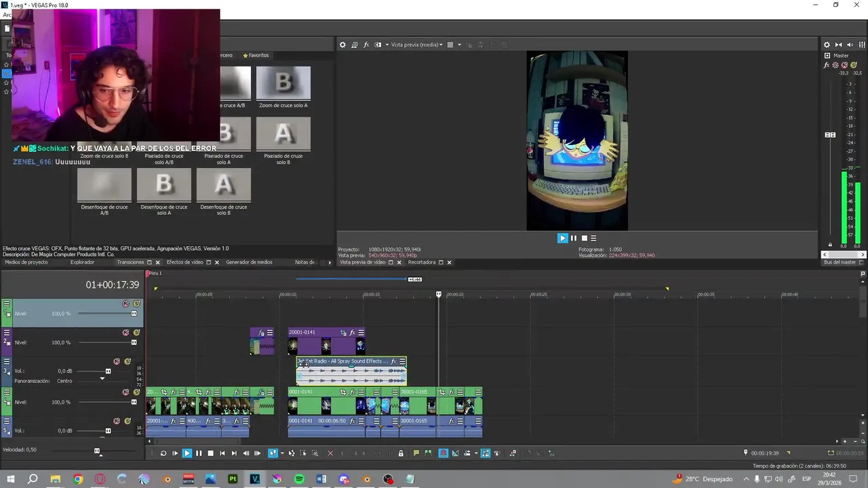The image size is (868, 488).
Task: Play in the timeline transport bar
Action: point(187,453)
